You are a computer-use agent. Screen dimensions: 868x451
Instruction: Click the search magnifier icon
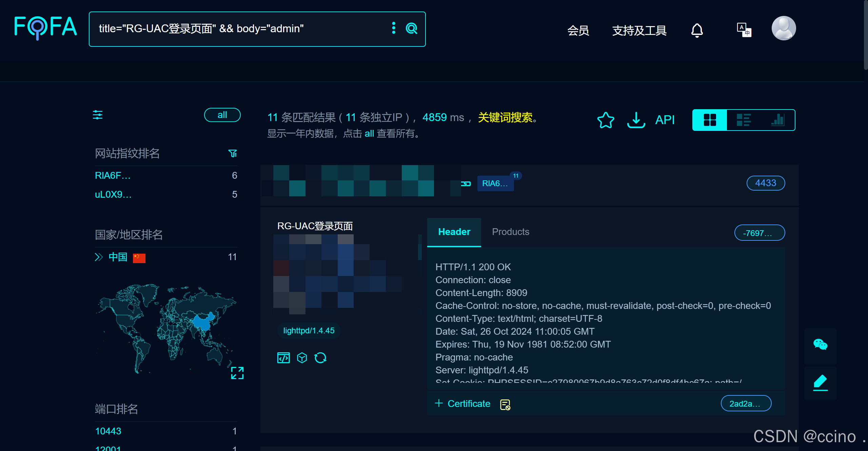click(x=411, y=28)
